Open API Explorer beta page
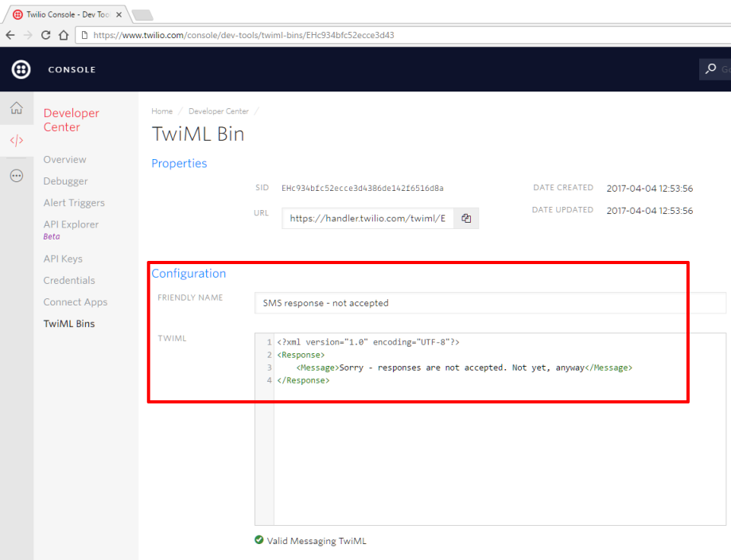Screen dimensions: 731x560 coord(71,224)
